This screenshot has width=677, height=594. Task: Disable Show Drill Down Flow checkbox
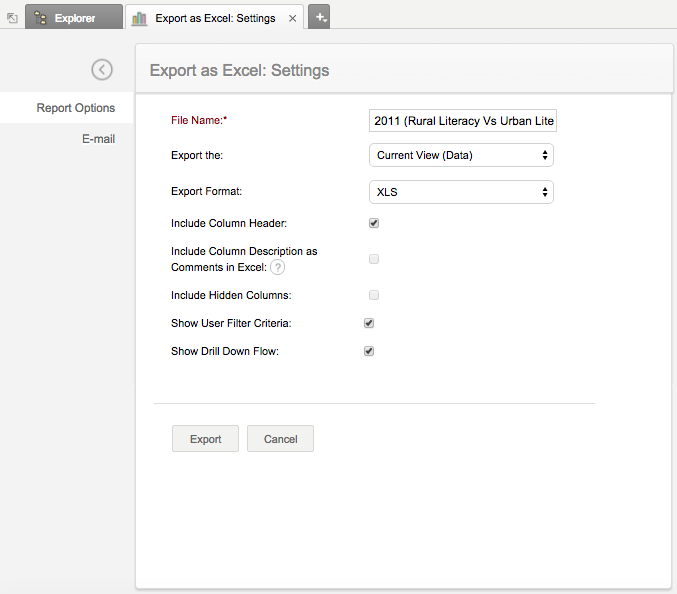click(369, 351)
